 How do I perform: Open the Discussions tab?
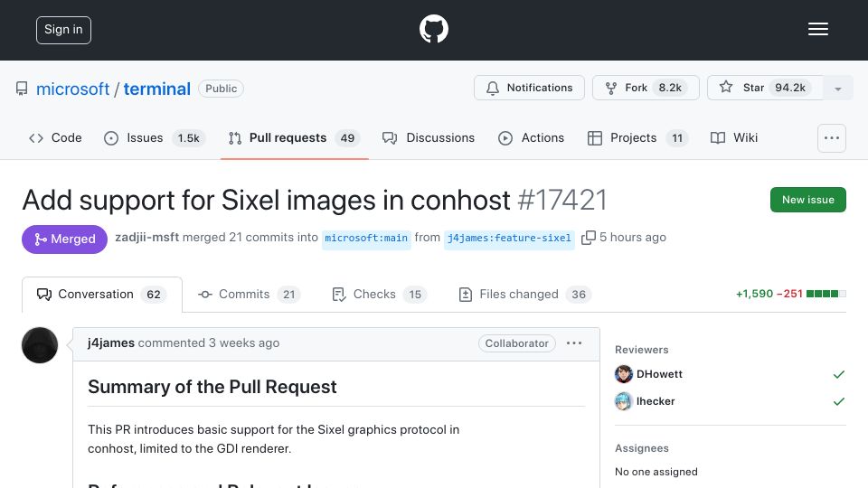429,137
